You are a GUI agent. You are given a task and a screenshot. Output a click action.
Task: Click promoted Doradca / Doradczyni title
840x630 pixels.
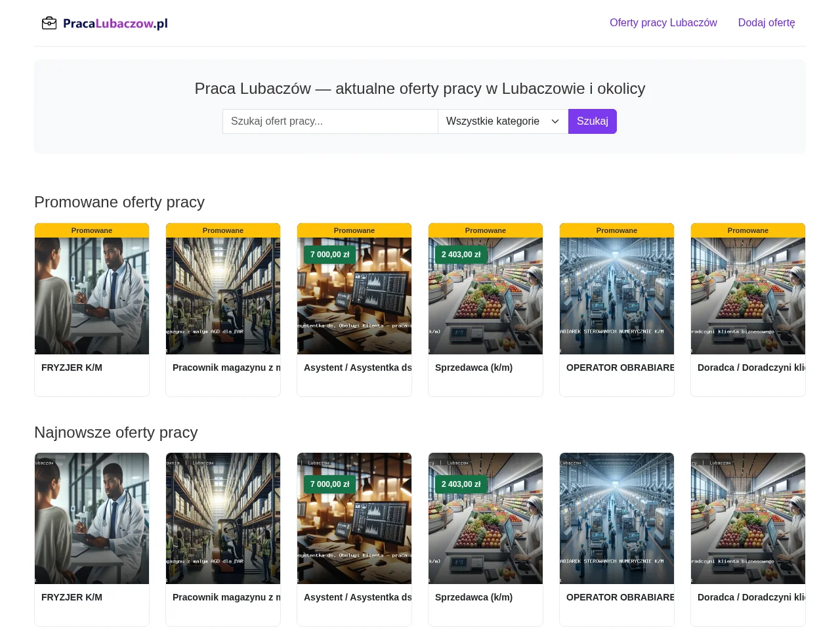pyautogui.click(x=751, y=367)
